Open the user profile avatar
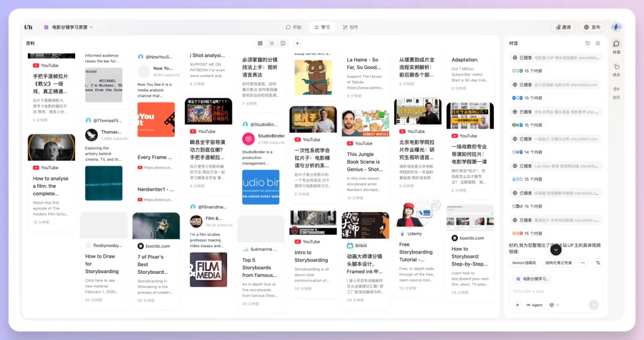 point(616,27)
